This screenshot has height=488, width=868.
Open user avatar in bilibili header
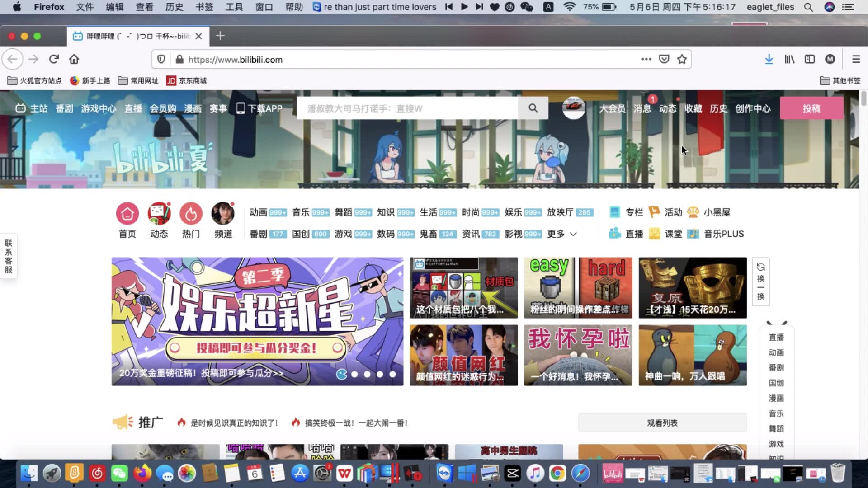[573, 108]
